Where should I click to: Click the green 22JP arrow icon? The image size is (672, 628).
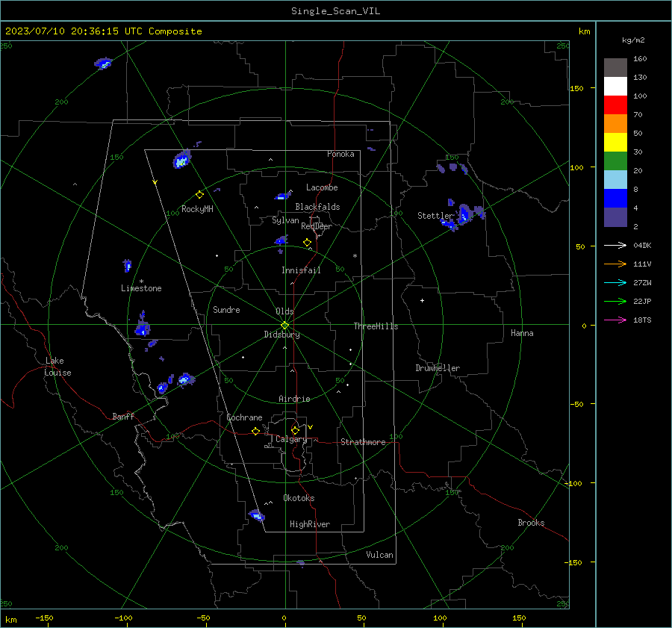[615, 302]
